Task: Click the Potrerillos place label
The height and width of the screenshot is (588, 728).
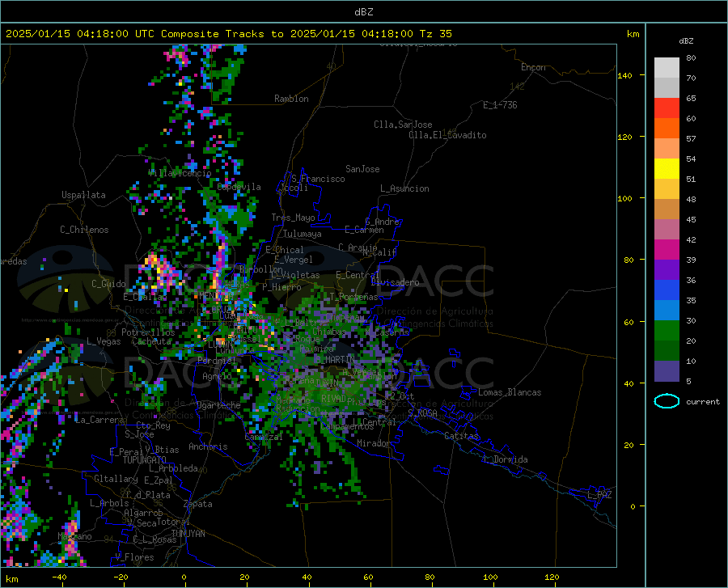Action: pos(148,332)
